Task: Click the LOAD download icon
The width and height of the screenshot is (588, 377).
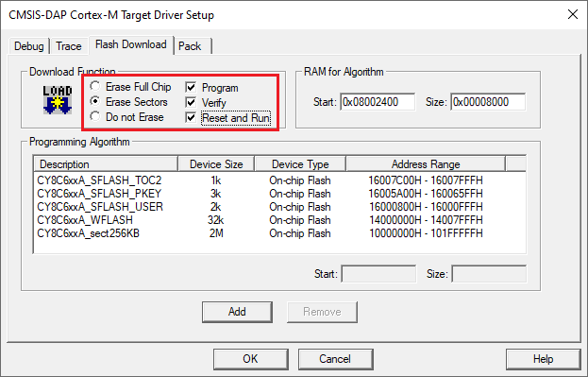Action: point(58,99)
